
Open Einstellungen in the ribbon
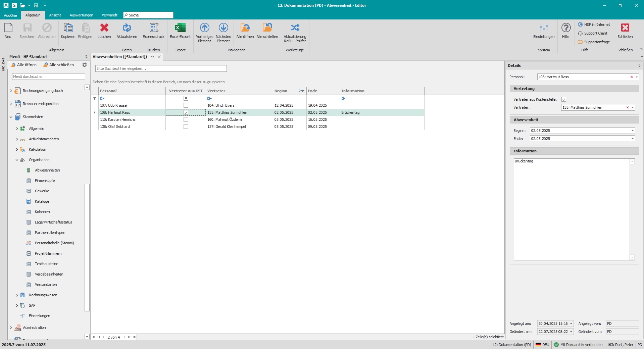pos(544,28)
